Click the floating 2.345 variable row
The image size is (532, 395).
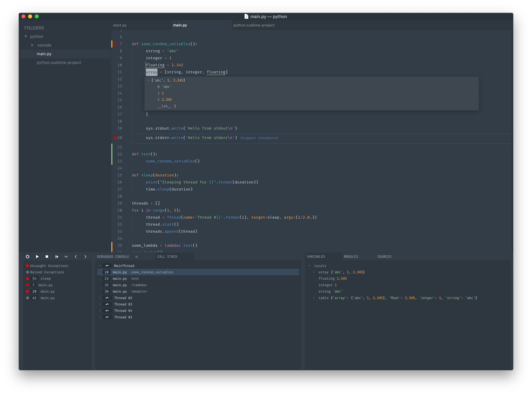332,279
